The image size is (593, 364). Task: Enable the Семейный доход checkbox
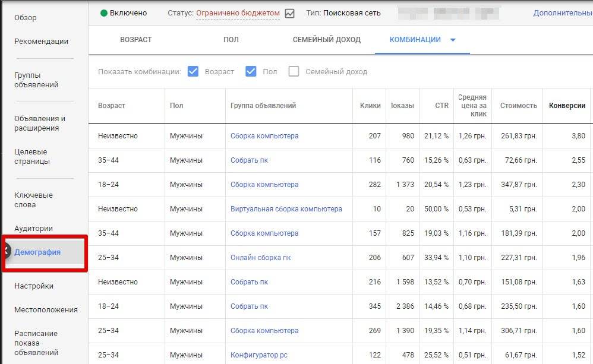294,71
